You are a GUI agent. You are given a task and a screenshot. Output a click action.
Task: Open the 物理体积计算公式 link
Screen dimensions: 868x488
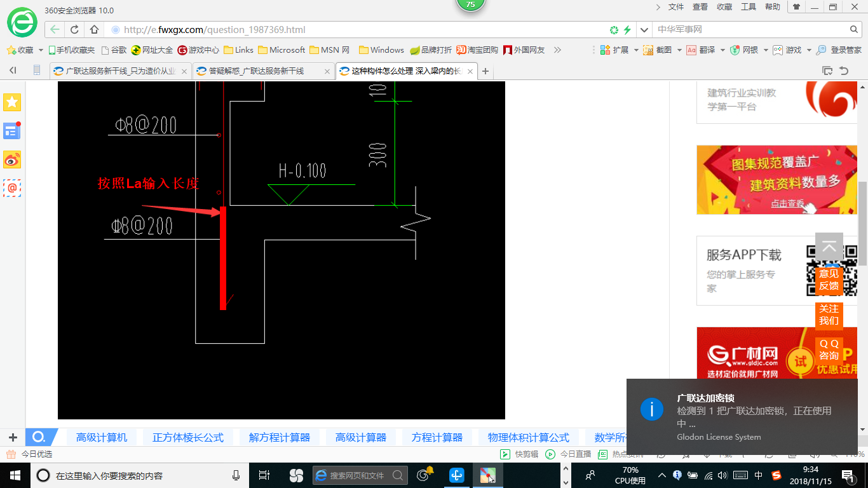pos(529,437)
